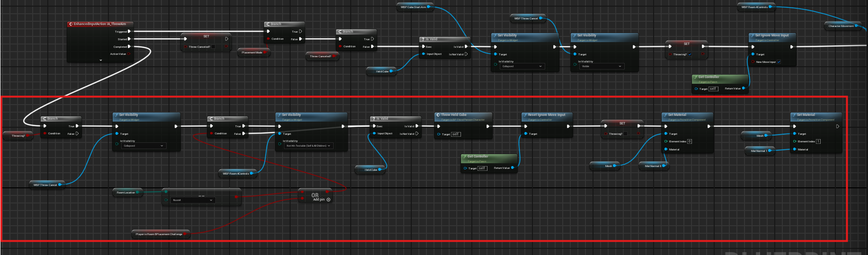
Task: Click the Material pin on the Element Index 0 Set Material node
Action: (x=665, y=149)
